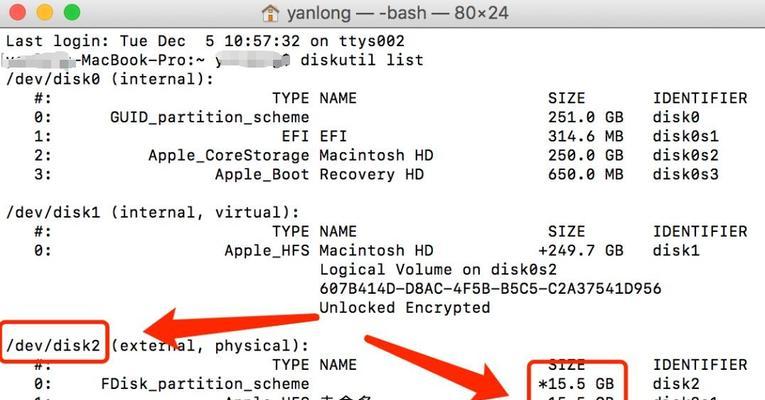765x400 pixels.
Task: Click the logical volume UUID string
Action: 490,288
